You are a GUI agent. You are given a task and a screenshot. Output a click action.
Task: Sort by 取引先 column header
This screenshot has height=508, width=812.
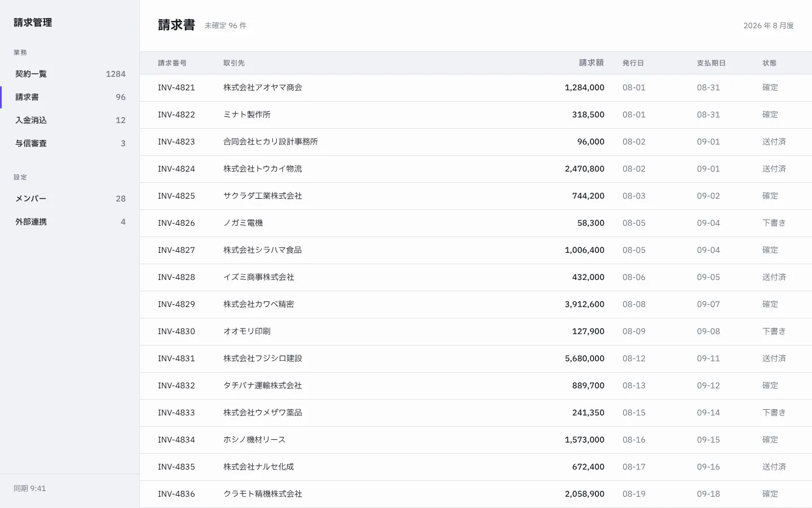coord(234,63)
